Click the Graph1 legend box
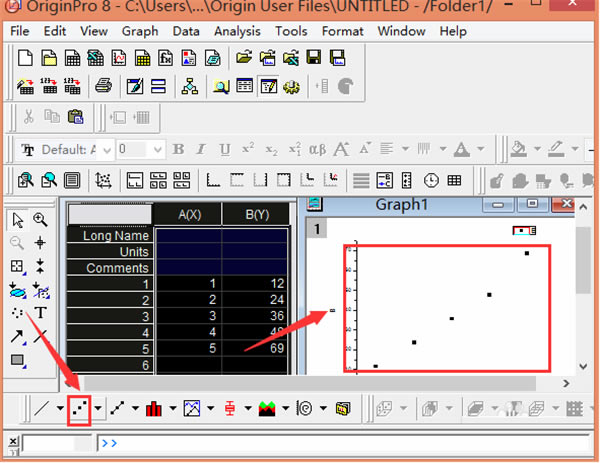 pos(524,230)
